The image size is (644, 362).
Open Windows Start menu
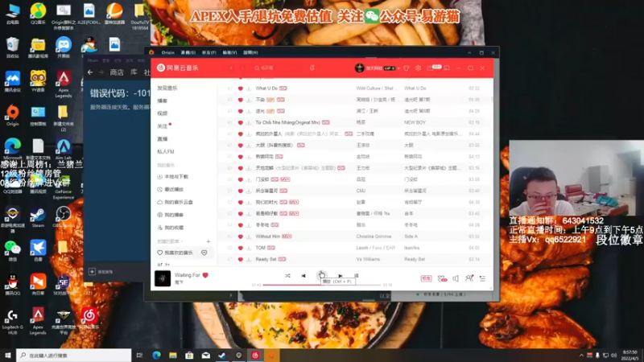[x=8, y=356]
